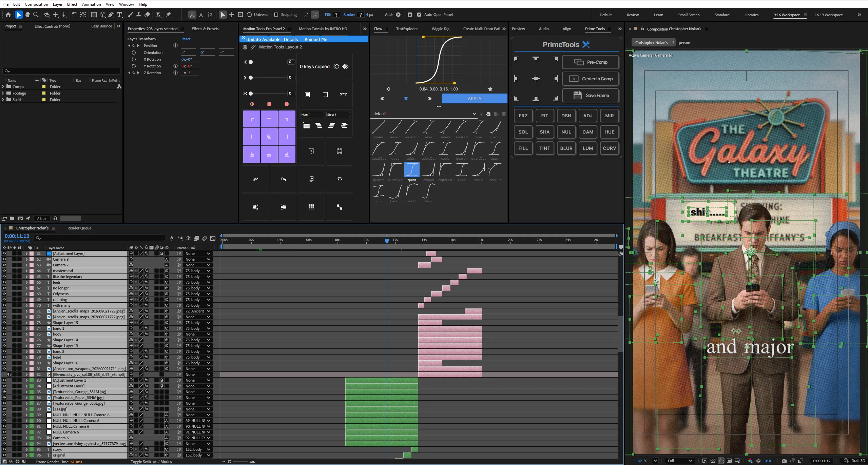Toggle Draft 3D in the viewer

pyautogui.click(x=854, y=461)
